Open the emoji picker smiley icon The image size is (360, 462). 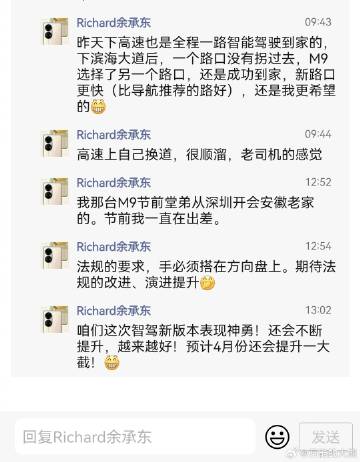click(277, 436)
